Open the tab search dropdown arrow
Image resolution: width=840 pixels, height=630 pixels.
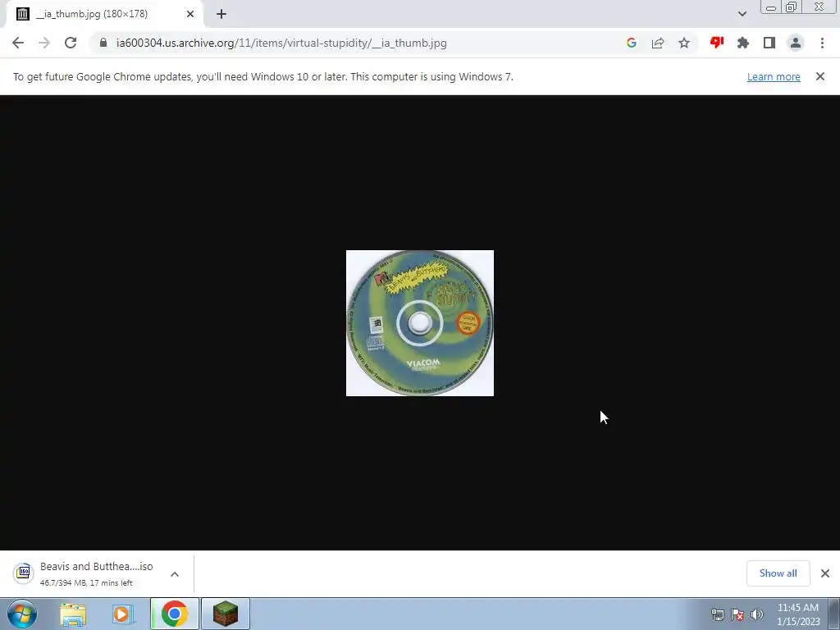click(x=742, y=14)
